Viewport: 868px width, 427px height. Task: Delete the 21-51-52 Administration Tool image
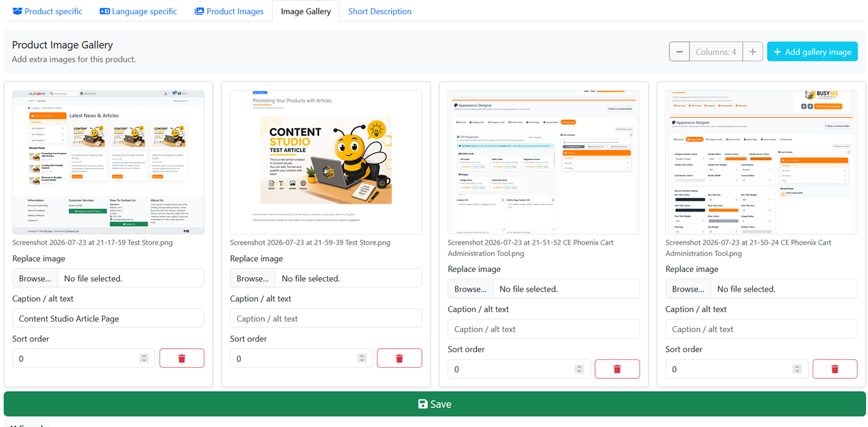(x=617, y=368)
